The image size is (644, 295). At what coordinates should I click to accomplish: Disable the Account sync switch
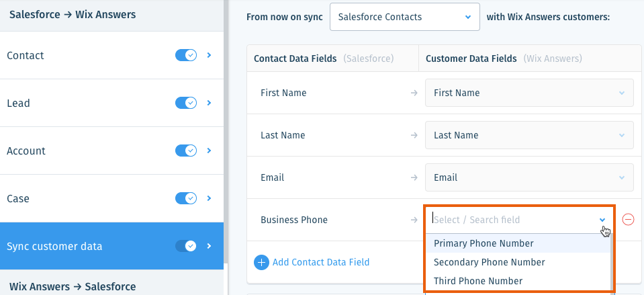click(x=186, y=151)
